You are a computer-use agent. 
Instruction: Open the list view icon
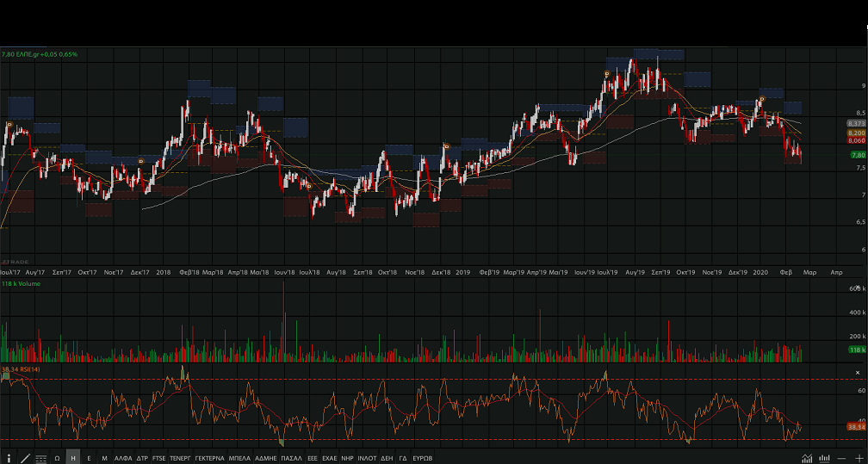pos(40,458)
